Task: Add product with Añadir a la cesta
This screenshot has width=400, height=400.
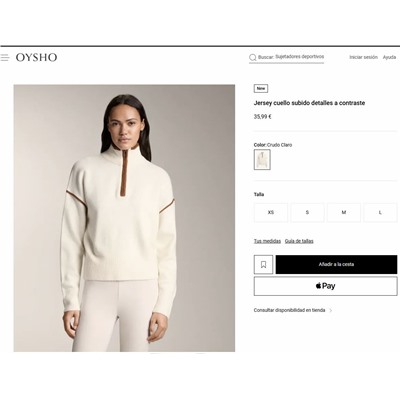Action: pyautogui.click(x=336, y=265)
